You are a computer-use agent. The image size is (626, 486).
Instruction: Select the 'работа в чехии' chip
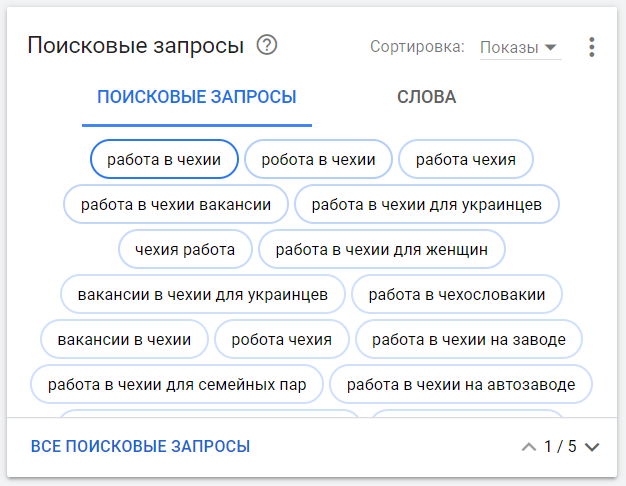tap(164, 159)
